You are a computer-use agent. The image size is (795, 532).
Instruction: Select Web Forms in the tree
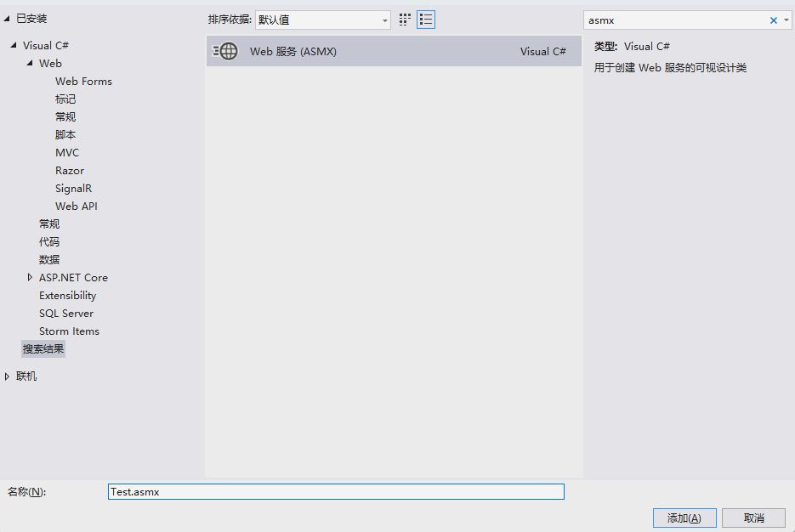coord(83,82)
